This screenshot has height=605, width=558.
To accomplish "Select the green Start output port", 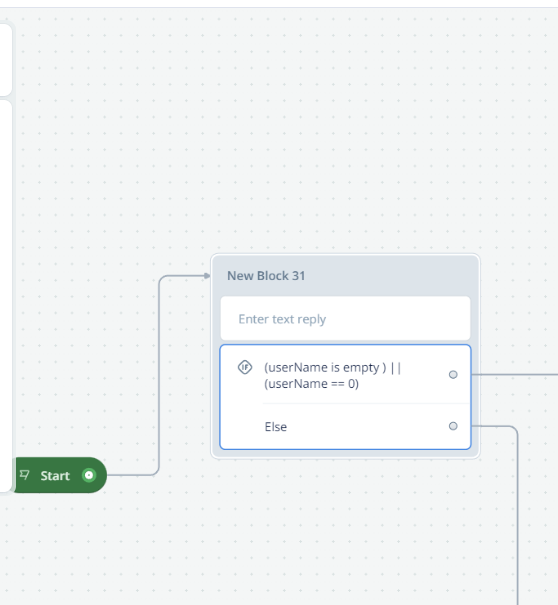I will [x=89, y=475].
